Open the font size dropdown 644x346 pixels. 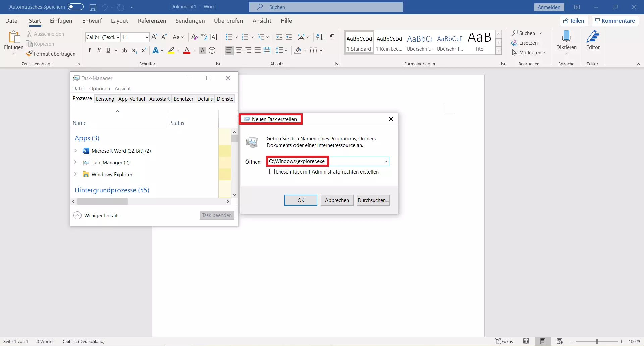(147, 37)
